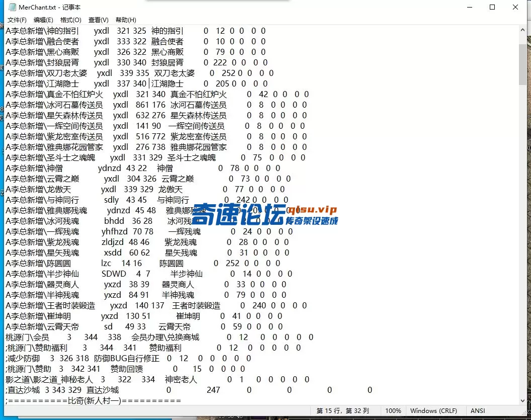This screenshot has width=531, height=420.
Task: Click 'ANSI' encoding in status bar
Action: 478,411
